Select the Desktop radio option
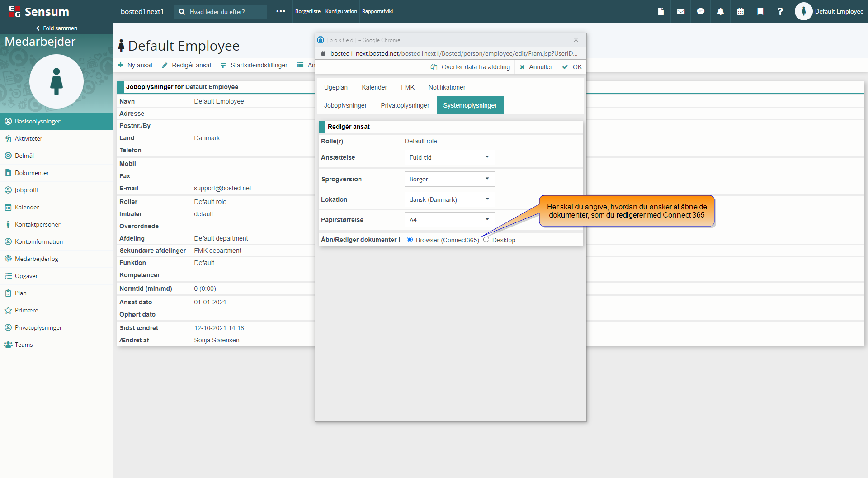 pyautogui.click(x=486, y=240)
